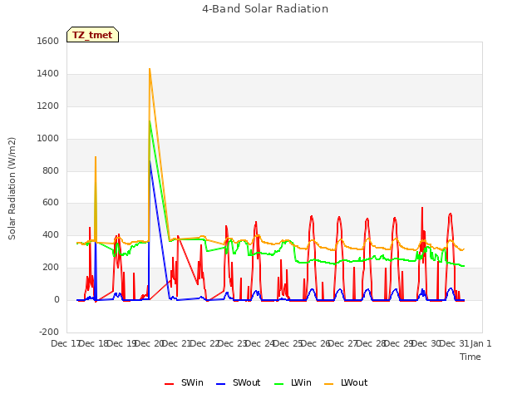This screenshot has width=532, height=399.
Task: Click the red SWin legend color marker
Action: [x=169, y=384]
